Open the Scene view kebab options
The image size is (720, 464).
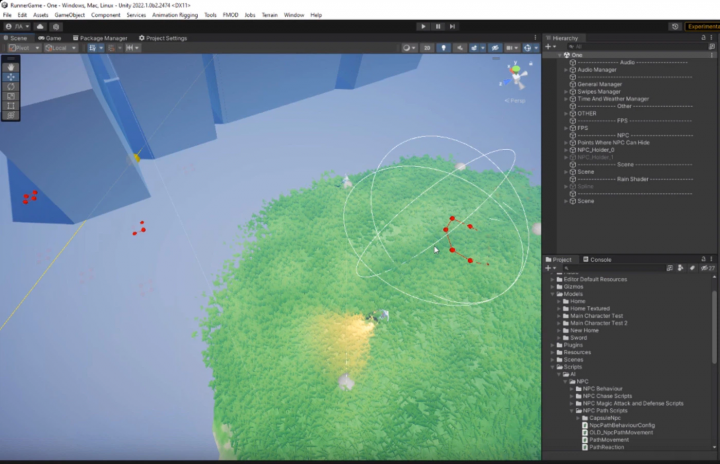coord(535,38)
